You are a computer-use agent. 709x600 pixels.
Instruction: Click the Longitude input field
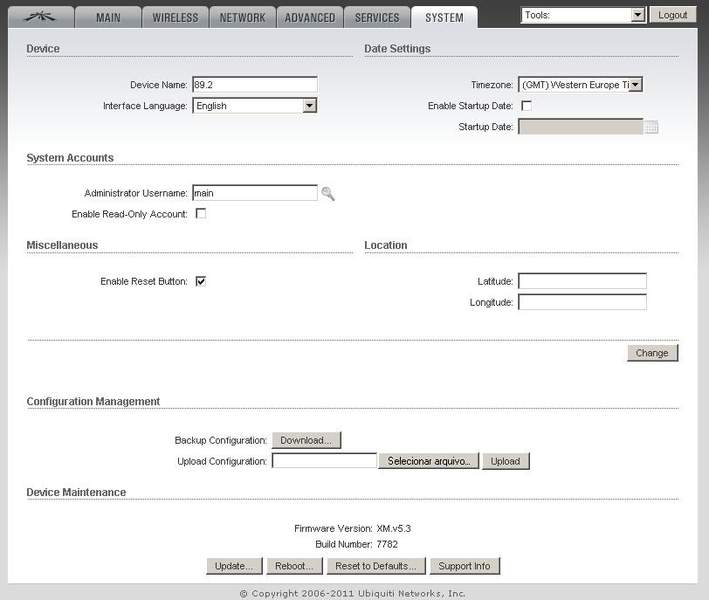(x=582, y=302)
